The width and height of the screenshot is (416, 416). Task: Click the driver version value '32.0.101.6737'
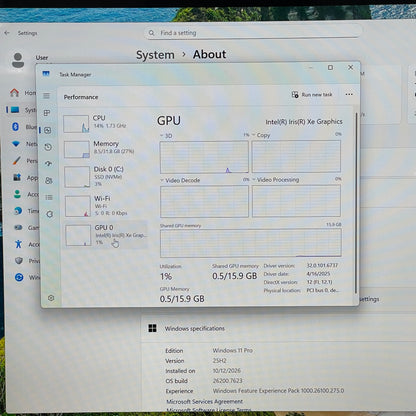(322, 265)
